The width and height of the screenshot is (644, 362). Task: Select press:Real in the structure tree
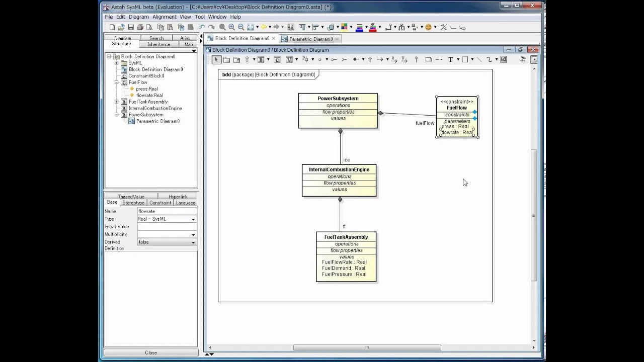tap(146, 89)
